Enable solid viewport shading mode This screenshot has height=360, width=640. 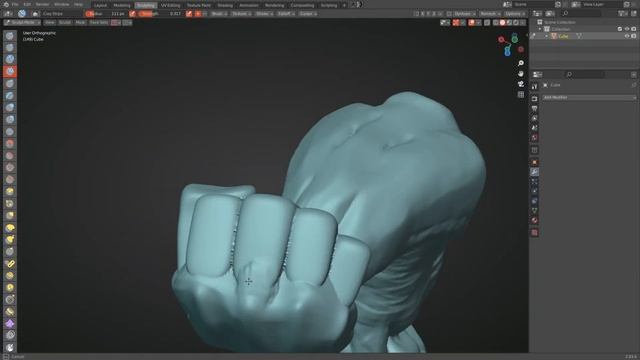coord(502,22)
